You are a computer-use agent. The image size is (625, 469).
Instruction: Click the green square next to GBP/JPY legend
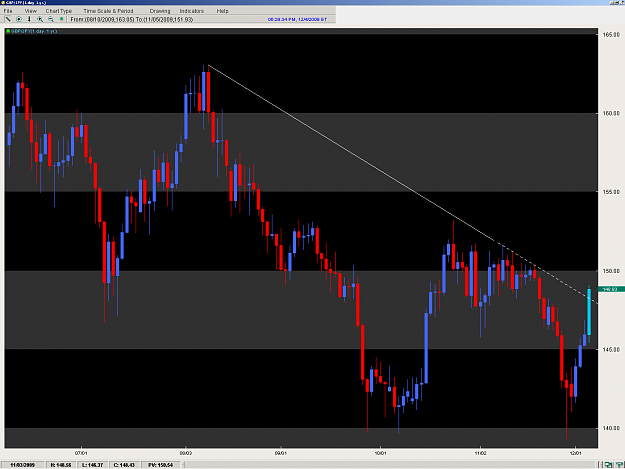coord(8,31)
